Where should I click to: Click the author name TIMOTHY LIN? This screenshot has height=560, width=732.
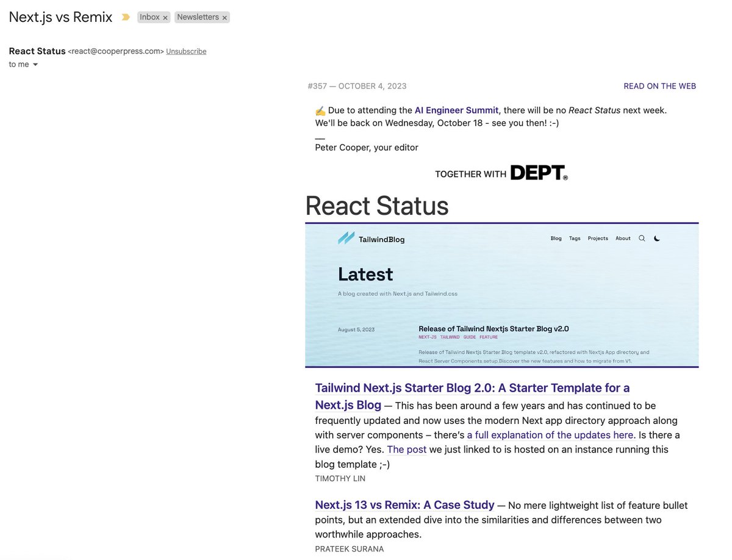coord(340,479)
